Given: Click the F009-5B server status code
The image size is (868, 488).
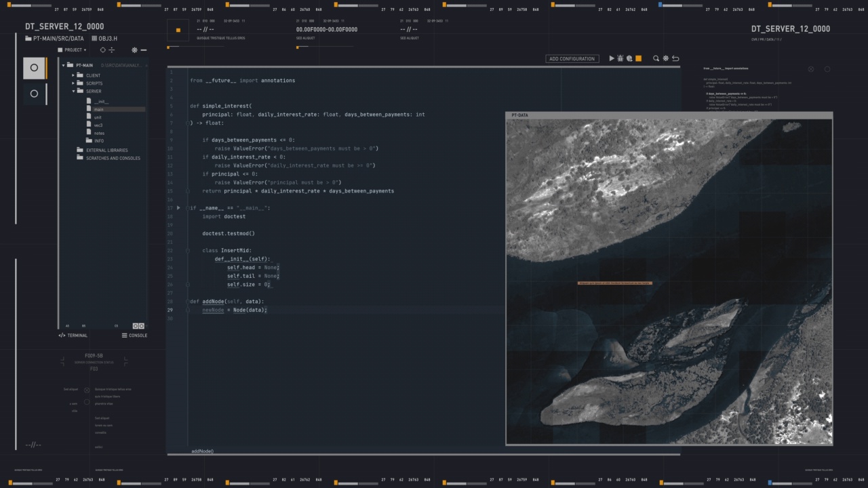Looking at the screenshot, I should (94, 355).
